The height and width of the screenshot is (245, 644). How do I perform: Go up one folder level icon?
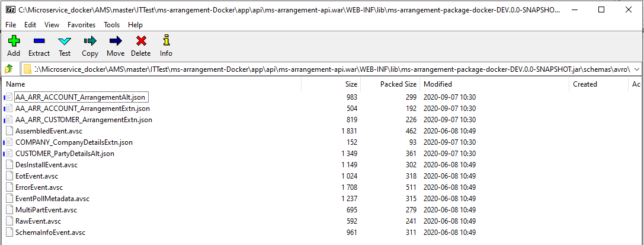coord(9,69)
